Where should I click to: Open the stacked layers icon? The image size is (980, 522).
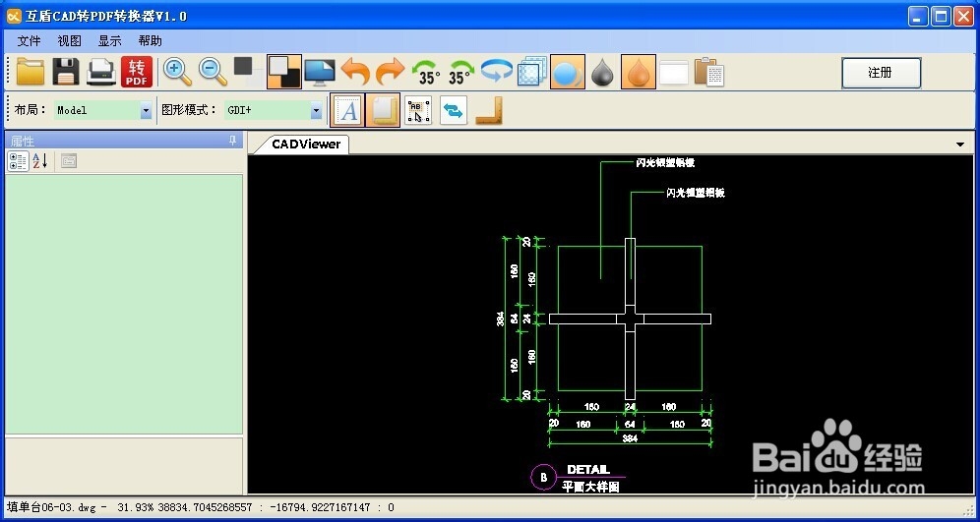[532, 72]
